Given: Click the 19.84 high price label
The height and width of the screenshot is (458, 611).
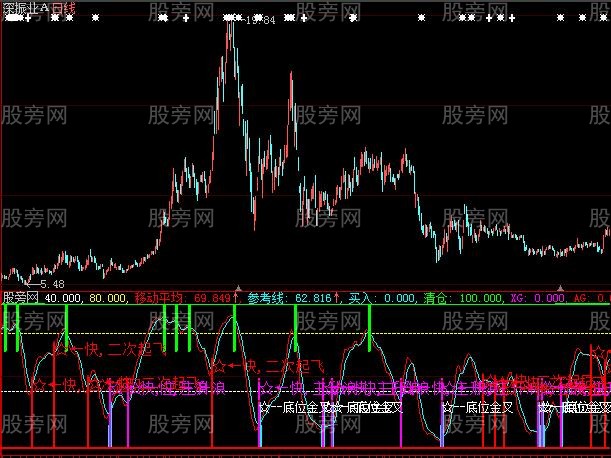Looking at the screenshot, I should coord(261,20).
